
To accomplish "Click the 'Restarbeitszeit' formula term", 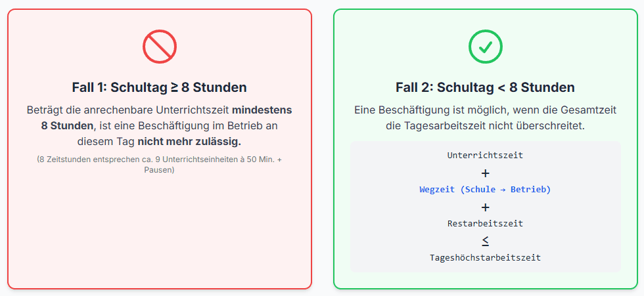I will click(x=485, y=224).
